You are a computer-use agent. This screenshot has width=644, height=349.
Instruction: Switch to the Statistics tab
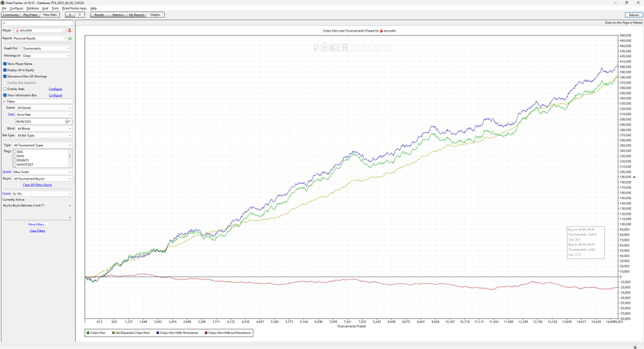(118, 15)
